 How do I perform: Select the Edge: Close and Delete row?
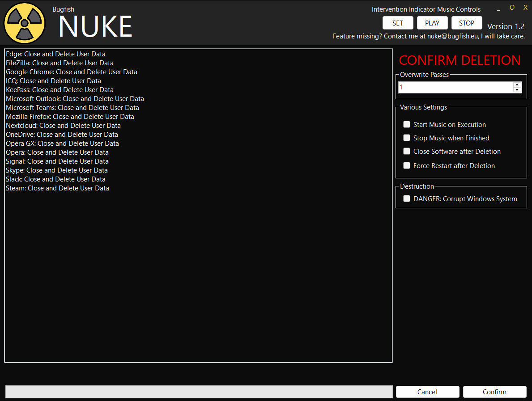(x=199, y=54)
